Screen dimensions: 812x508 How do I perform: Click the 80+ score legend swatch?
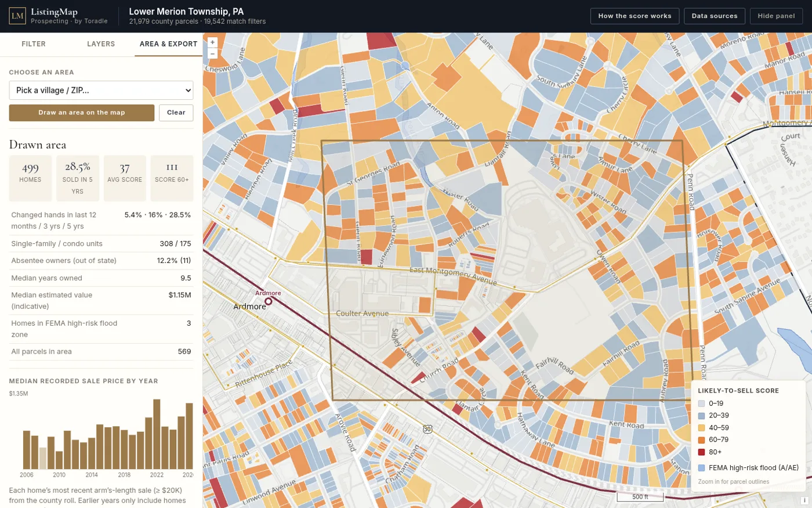click(701, 452)
